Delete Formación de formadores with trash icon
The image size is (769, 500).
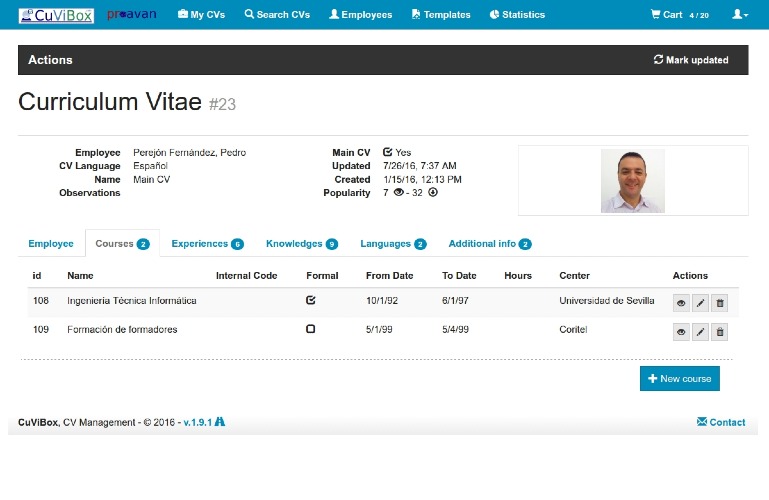719,332
